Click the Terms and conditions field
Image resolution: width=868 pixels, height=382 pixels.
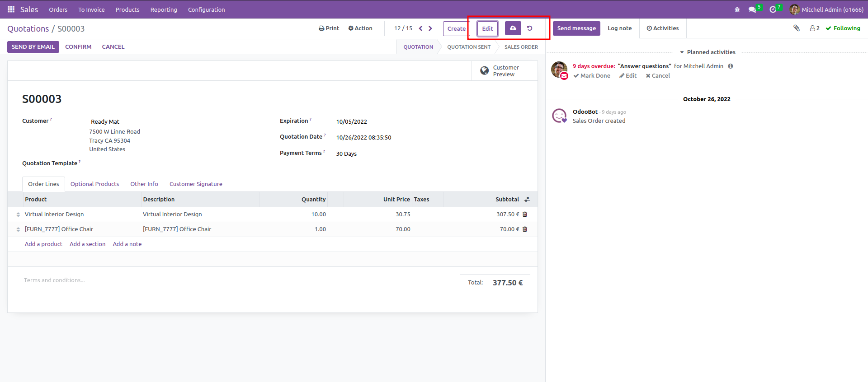[54, 280]
